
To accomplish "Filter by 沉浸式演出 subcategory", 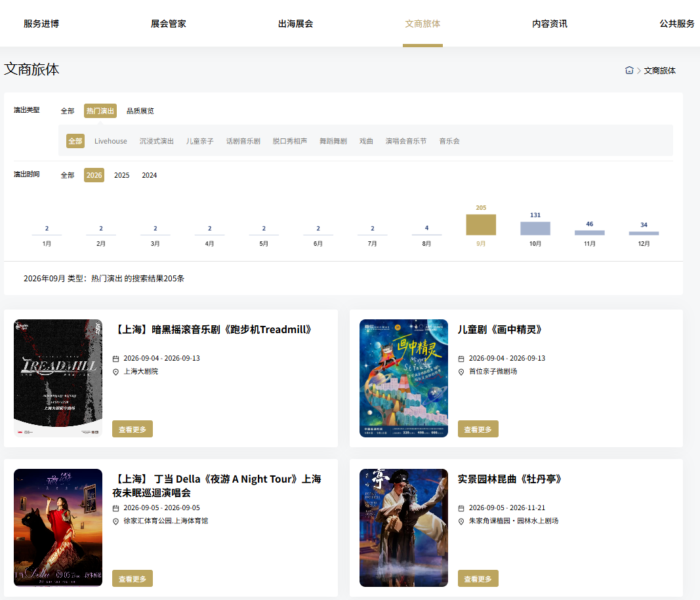I will (156, 141).
